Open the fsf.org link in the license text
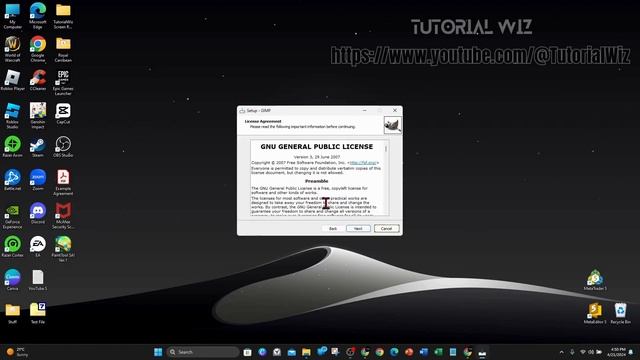This screenshot has height=360, width=640. (363, 163)
